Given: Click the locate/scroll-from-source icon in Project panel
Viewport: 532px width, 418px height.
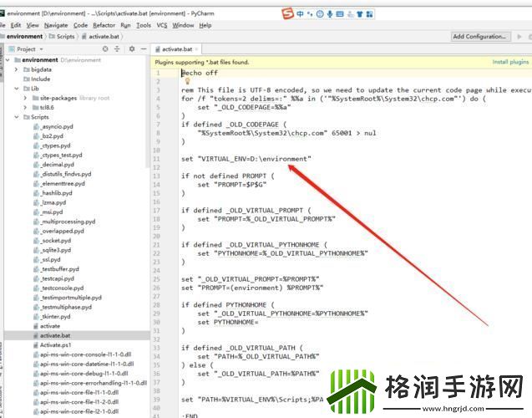Looking at the screenshot, I should pyautogui.click(x=107, y=49).
